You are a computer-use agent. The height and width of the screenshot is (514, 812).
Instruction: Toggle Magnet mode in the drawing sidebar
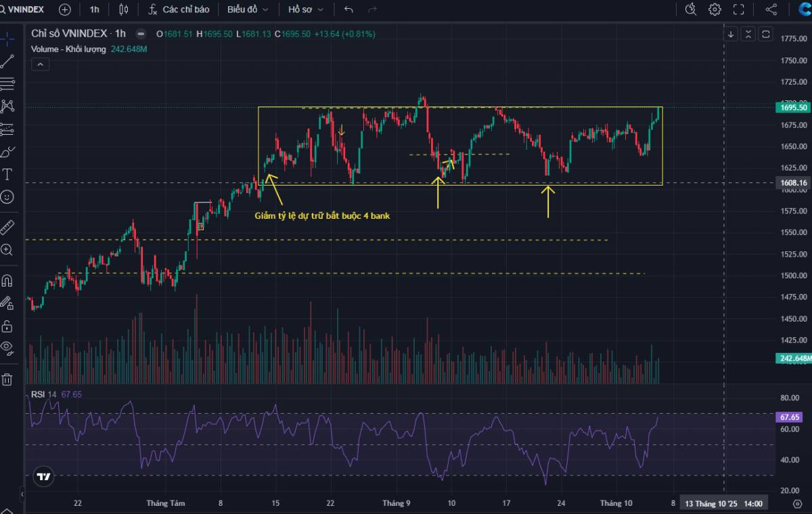8,280
